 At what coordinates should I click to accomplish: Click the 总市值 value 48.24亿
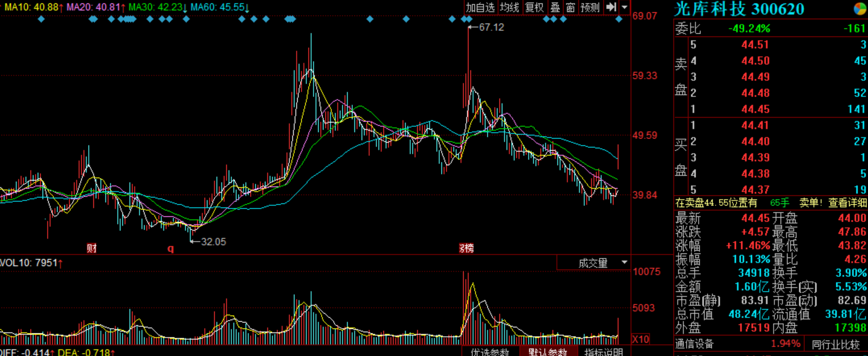click(749, 314)
